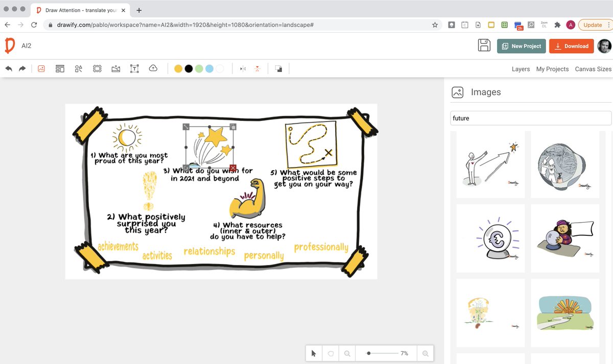Select the Text tool icon

(134, 68)
